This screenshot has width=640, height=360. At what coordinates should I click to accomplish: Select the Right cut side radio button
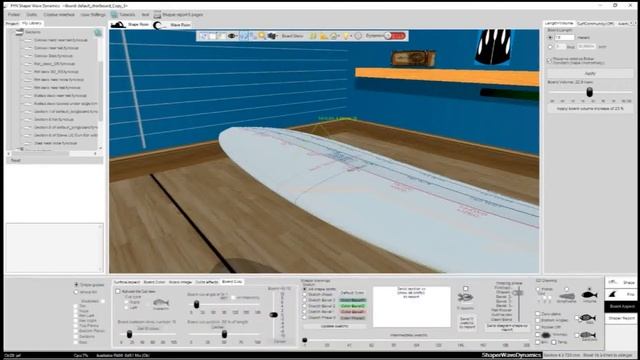click(126, 302)
